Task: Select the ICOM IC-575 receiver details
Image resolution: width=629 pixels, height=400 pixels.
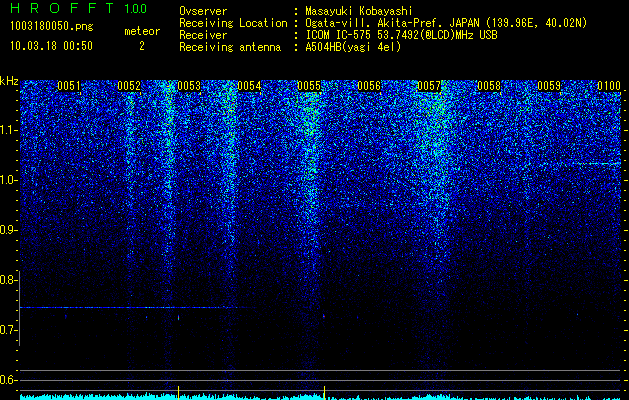Action: point(401,35)
